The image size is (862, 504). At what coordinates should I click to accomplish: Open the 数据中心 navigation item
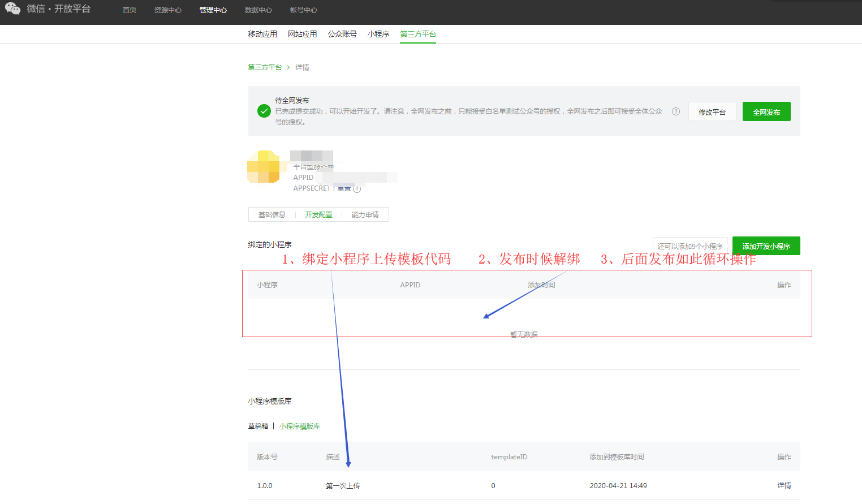pyautogui.click(x=258, y=10)
